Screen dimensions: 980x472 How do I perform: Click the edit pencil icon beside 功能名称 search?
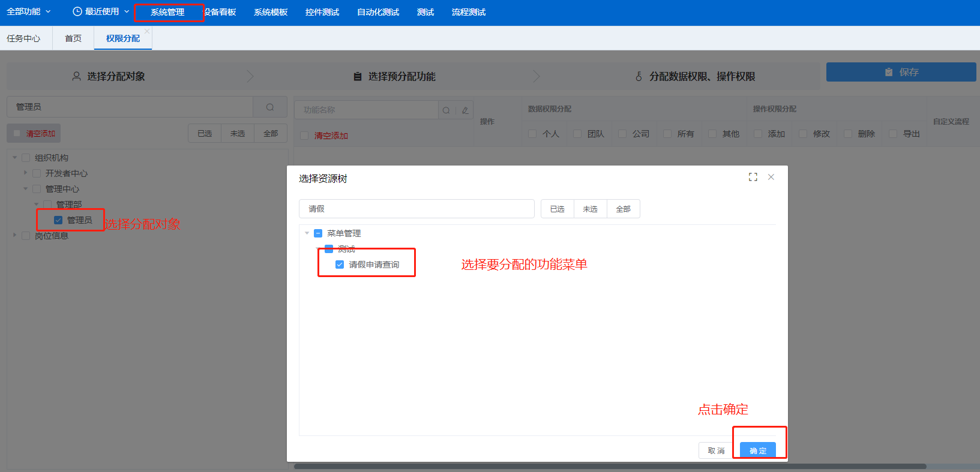click(464, 110)
